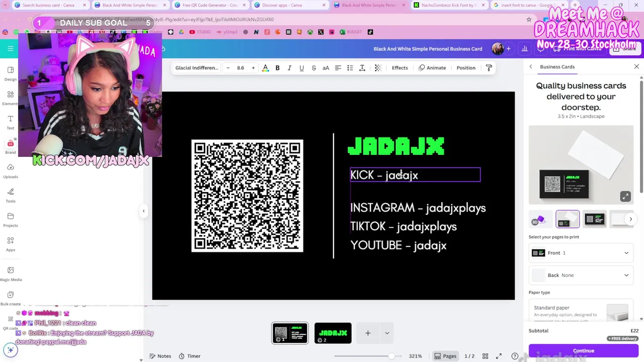This screenshot has width=644, height=362.
Task: Open the Design panel in sidebar
Action: pyautogui.click(x=10, y=73)
